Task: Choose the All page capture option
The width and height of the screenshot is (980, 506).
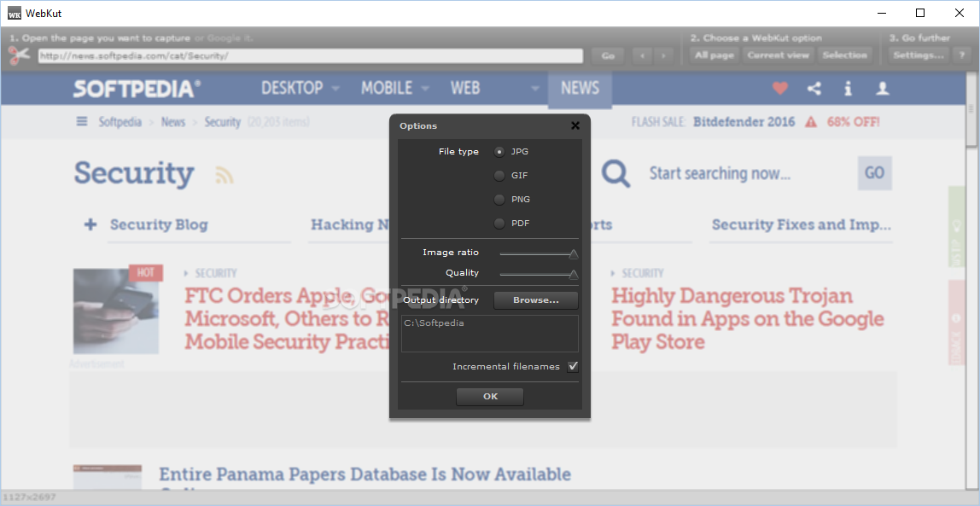Action: tap(715, 55)
